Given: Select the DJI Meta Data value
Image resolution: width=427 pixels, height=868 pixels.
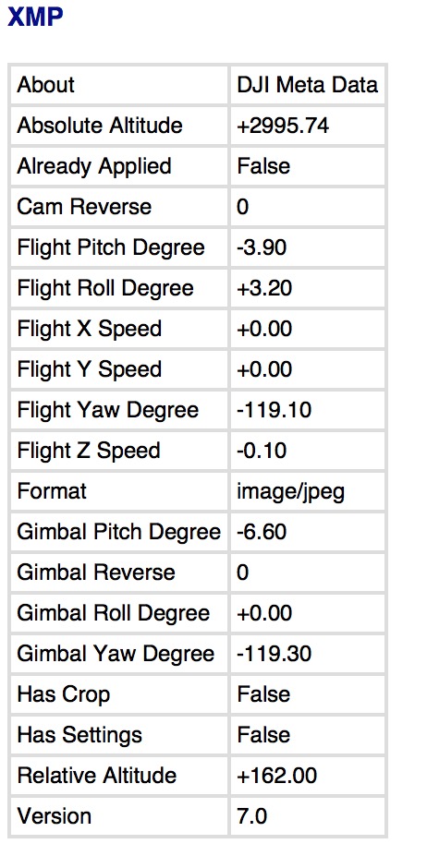Looking at the screenshot, I should 308,85.
